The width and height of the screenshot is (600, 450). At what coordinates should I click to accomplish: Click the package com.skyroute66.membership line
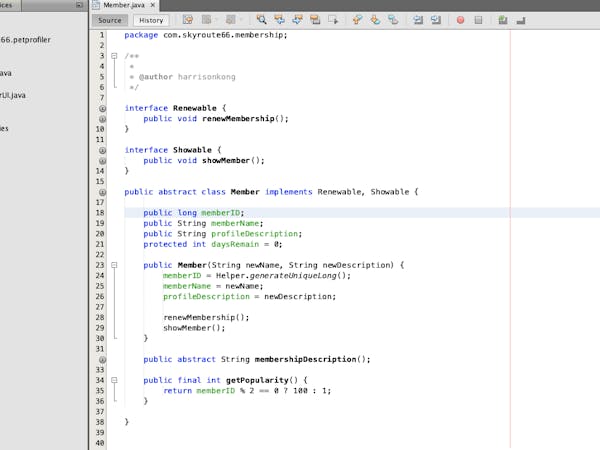click(x=205, y=35)
